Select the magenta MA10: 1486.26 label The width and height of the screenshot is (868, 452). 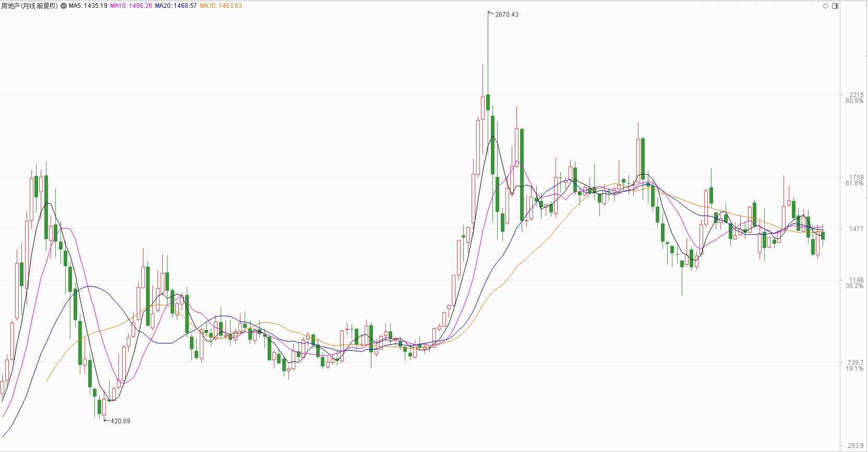click(x=131, y=6)
